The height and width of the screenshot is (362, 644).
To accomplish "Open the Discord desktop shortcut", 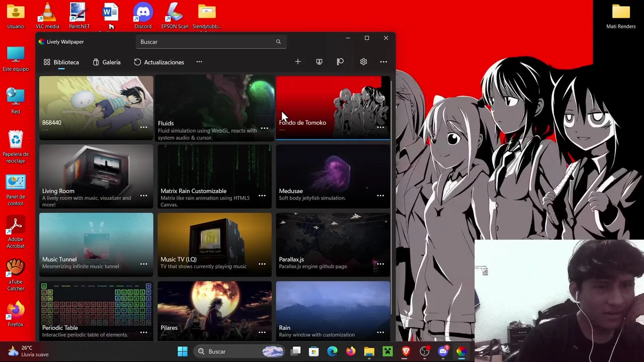I will pos(143,15).
